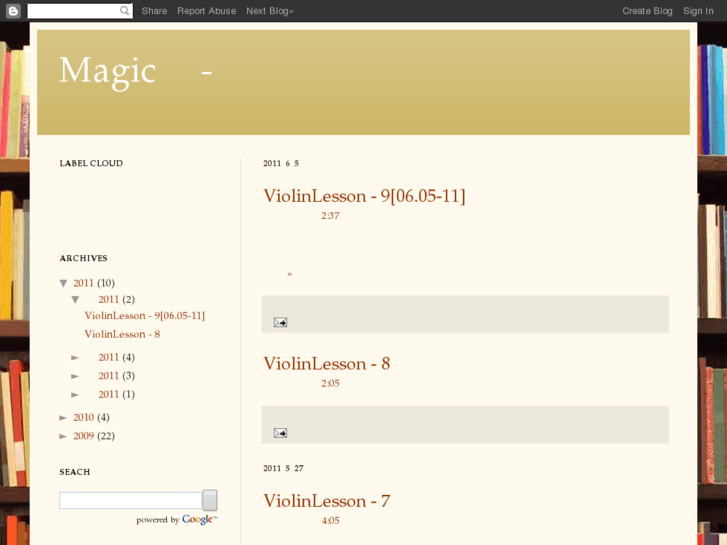Click the magnifier icon in navbar search
727x545 pixels.
124,11
